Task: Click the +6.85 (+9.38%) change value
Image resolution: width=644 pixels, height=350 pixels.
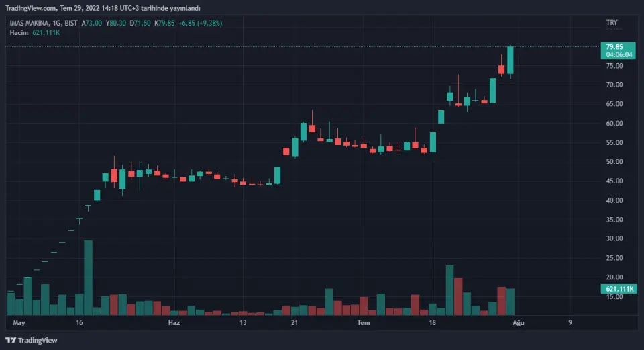Action: pyautogui.click(x=201, y=23)
